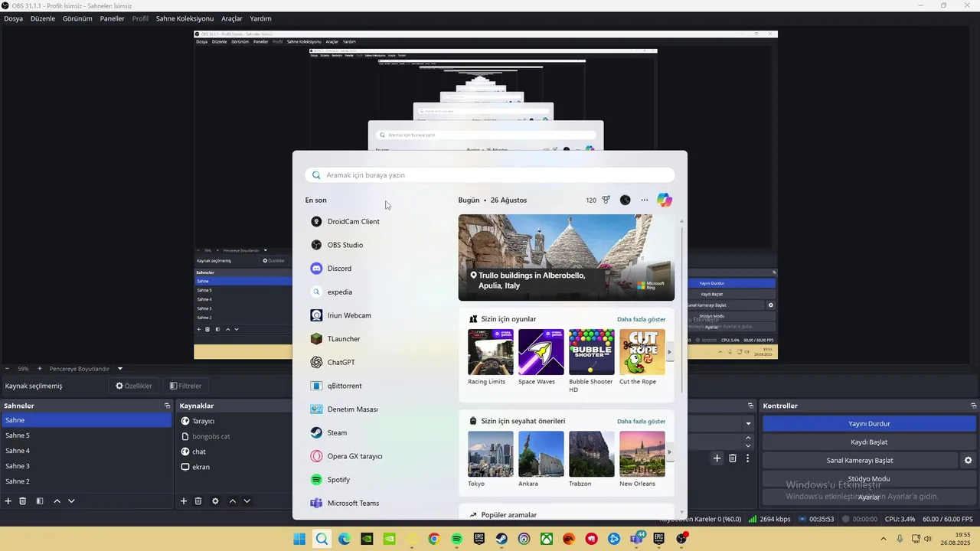
Task: Launch Xbox app from taskbar
Action: (547, 539)
